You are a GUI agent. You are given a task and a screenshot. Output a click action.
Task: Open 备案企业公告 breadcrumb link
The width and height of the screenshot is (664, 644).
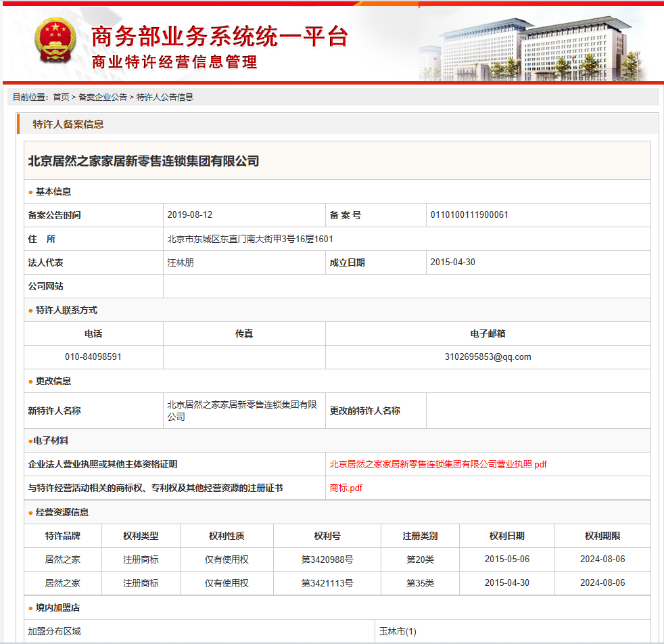(103, 97)
